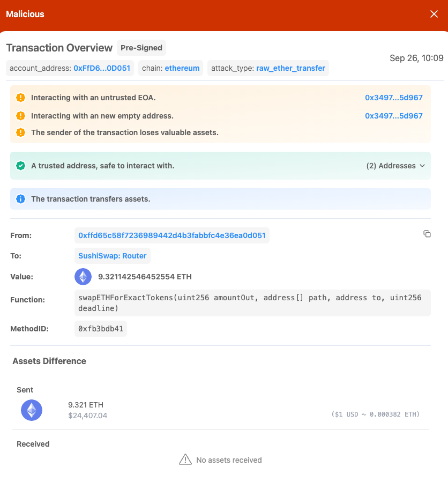The width and height of the screenshot is (448, 504).
Task: Open the SushiSwap: Router link
Action: 113,256
